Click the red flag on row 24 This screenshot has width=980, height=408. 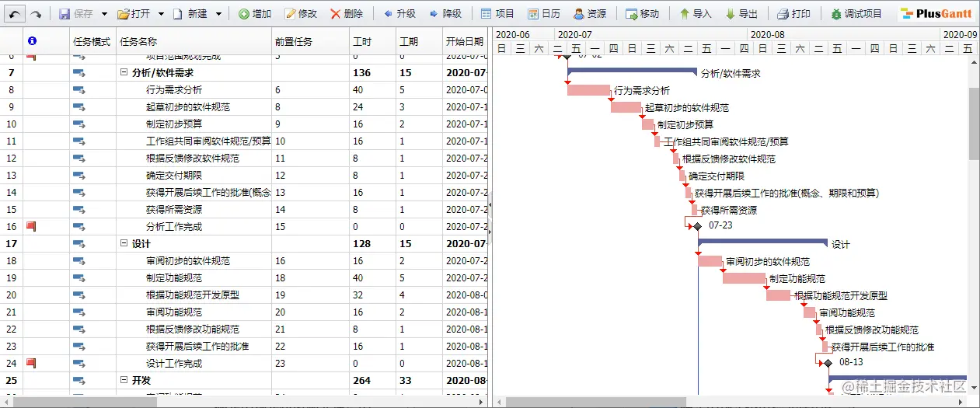31,363
